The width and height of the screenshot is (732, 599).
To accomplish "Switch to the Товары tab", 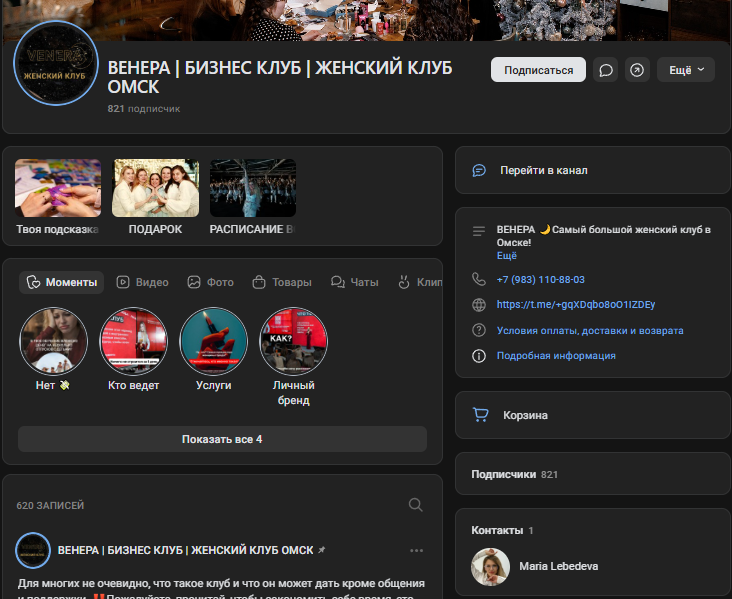I will pyautogui.click(x=282, y=282).
